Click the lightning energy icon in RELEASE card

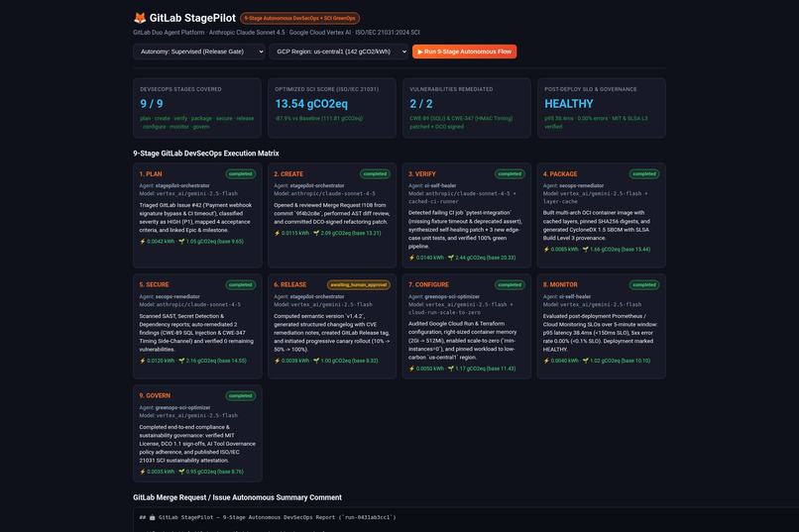277,361
